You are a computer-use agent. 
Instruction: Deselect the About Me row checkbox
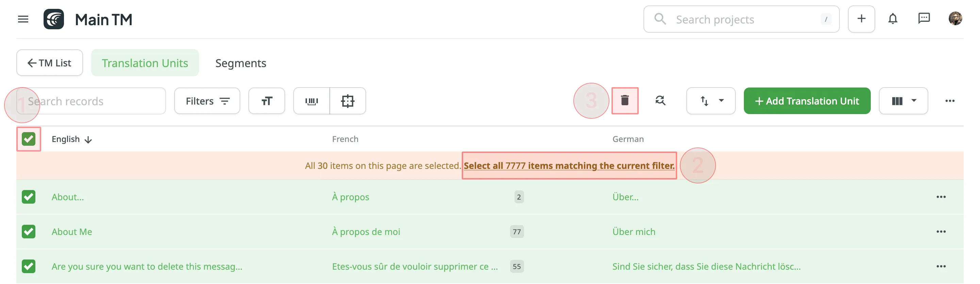coord(29,232)
